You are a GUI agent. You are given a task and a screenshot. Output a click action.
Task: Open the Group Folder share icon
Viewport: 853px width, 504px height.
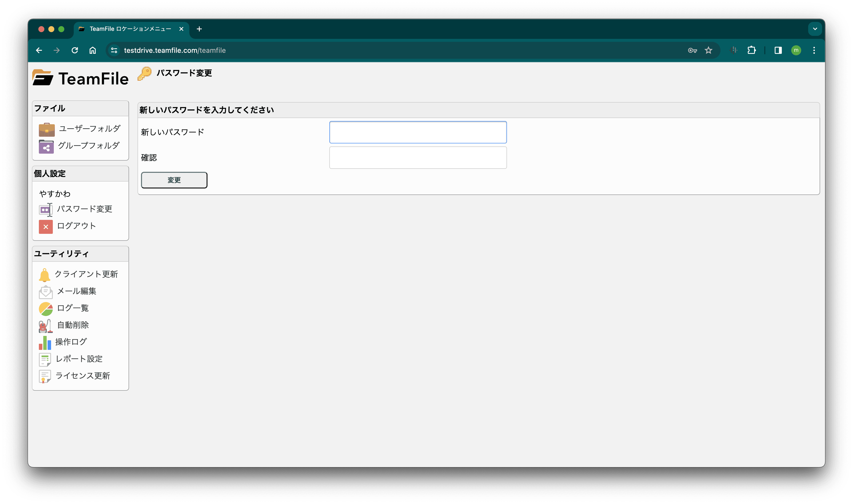[46, 147]
